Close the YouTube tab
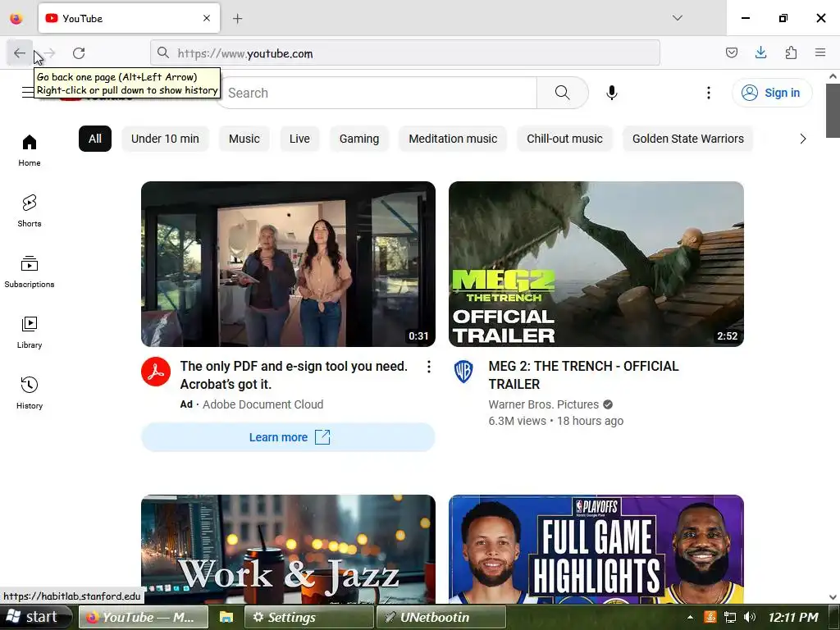 click(x=207, y=18)
